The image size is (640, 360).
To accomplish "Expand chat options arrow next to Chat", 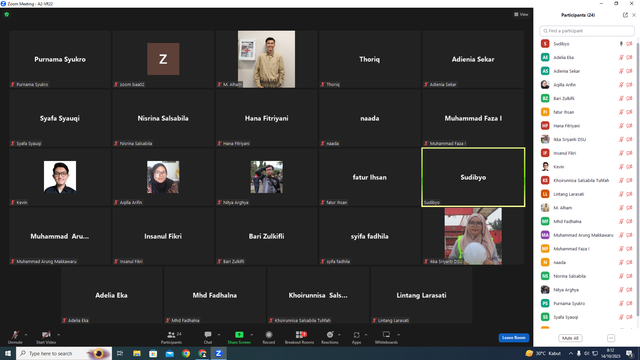I will 219,335.
